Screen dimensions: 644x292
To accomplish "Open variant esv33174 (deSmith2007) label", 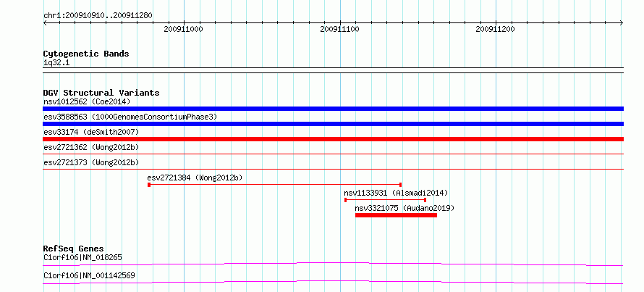I will pyautogui.click(x=91, y=132).
